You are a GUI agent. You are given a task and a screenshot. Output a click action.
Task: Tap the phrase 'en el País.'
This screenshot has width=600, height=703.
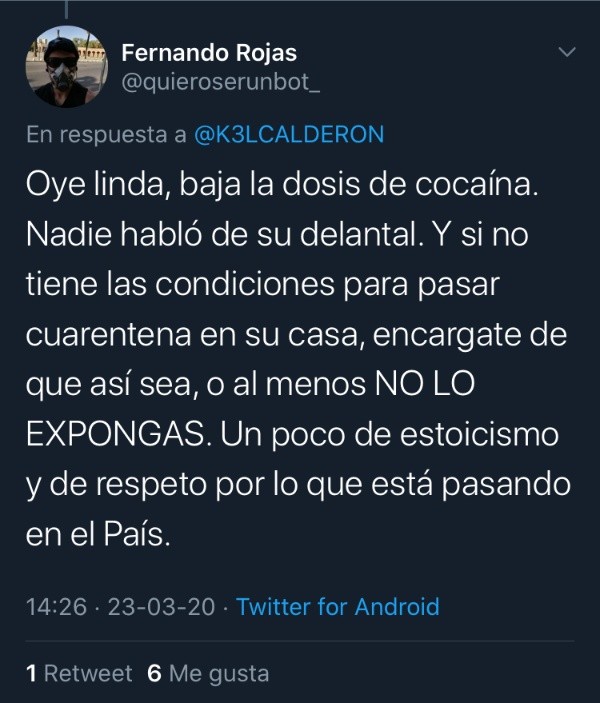click(98, 534)
